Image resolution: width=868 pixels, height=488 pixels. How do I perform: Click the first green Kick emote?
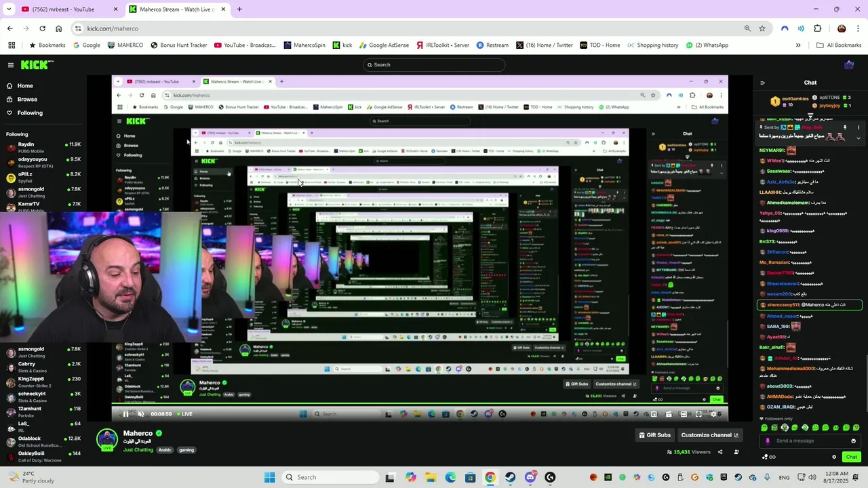765,428
